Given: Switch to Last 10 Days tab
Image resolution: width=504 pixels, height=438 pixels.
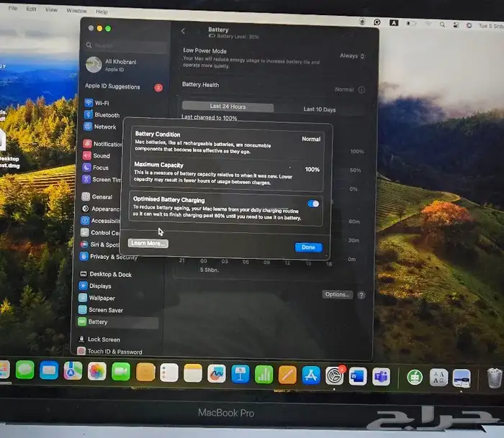Looking at the screenshot, I should (320, 109).
